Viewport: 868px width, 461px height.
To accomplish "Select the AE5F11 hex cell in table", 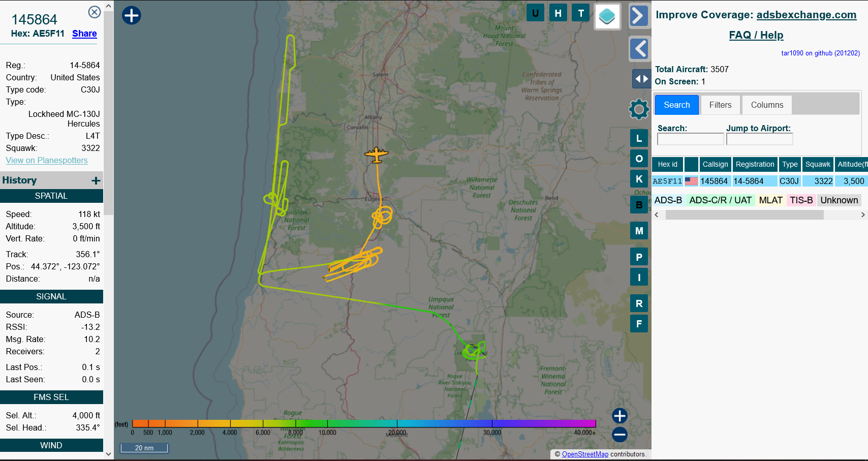I will coord(667,181).
